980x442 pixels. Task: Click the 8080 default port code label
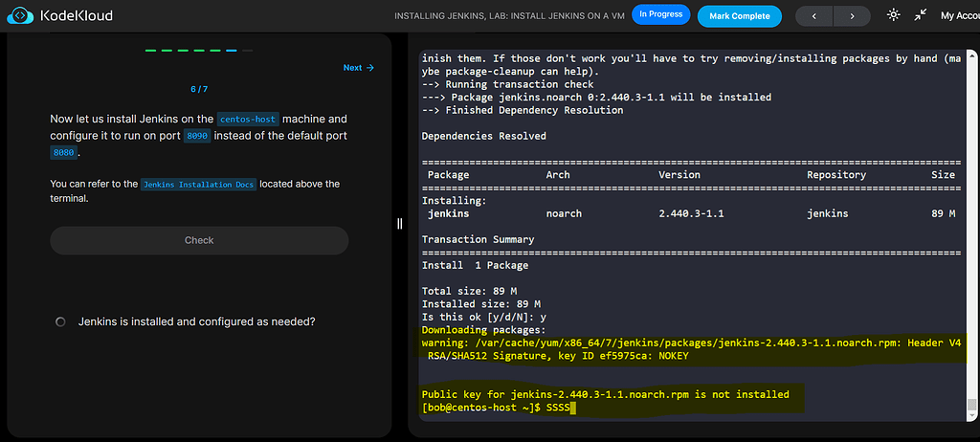(63, 153)
